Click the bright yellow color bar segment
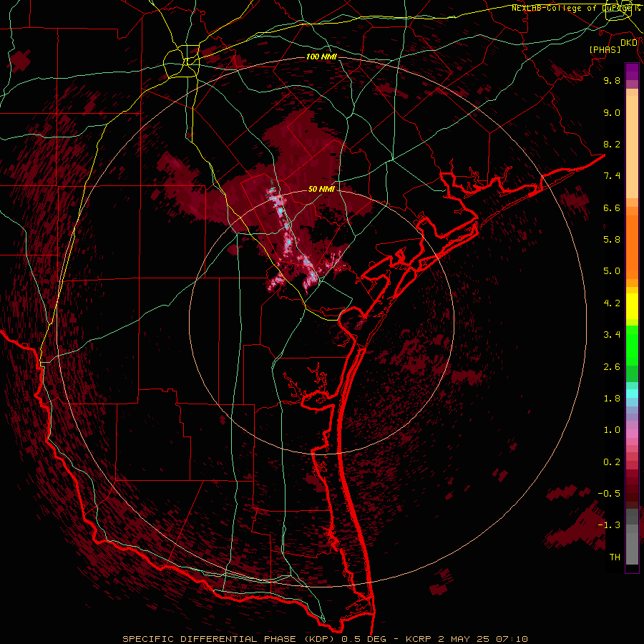The width and height of the screenshot is (644, 644). (632, 306)
